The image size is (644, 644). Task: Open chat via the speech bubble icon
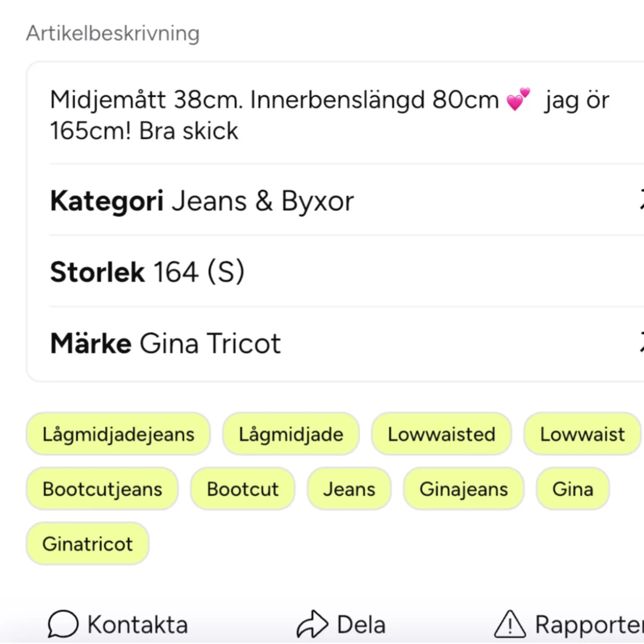coord(62,625)
